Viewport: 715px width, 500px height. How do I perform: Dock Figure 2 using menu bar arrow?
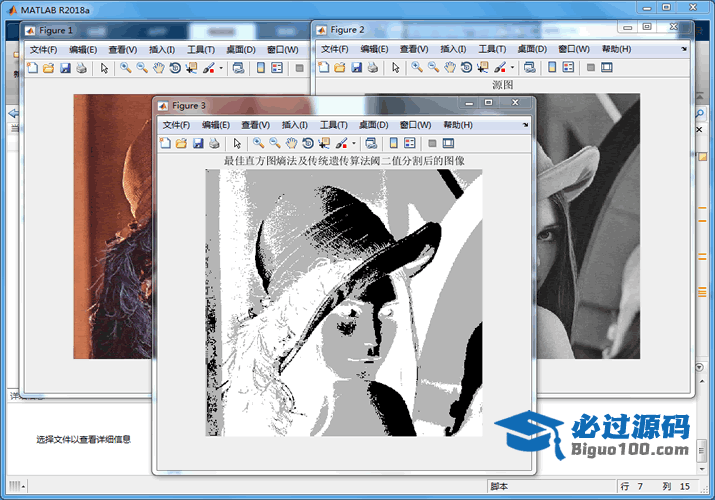coord(684,49)
